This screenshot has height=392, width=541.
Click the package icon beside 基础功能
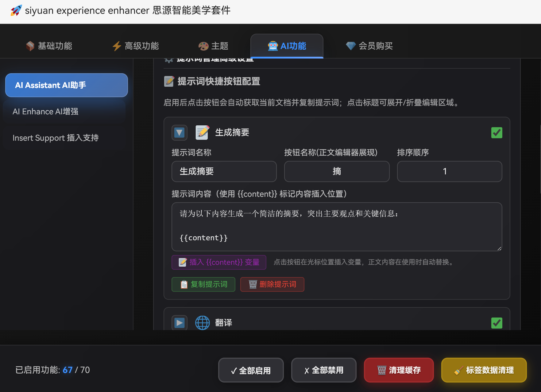coord(30,46)
